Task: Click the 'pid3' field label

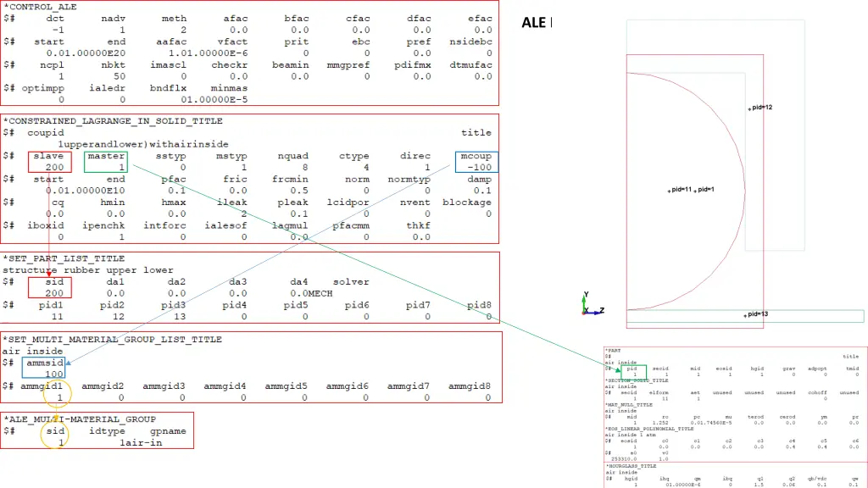Action: point(173,305)
